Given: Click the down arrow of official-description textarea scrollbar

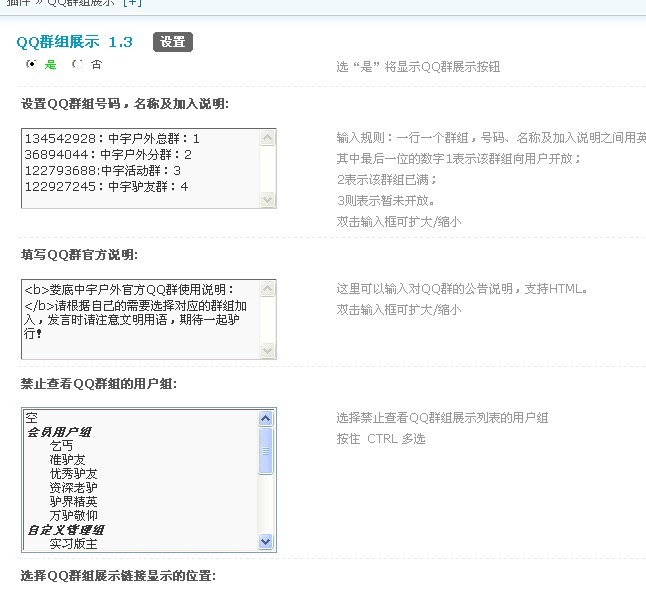Looking at the screenshot, I should click(x=267, y=351).
